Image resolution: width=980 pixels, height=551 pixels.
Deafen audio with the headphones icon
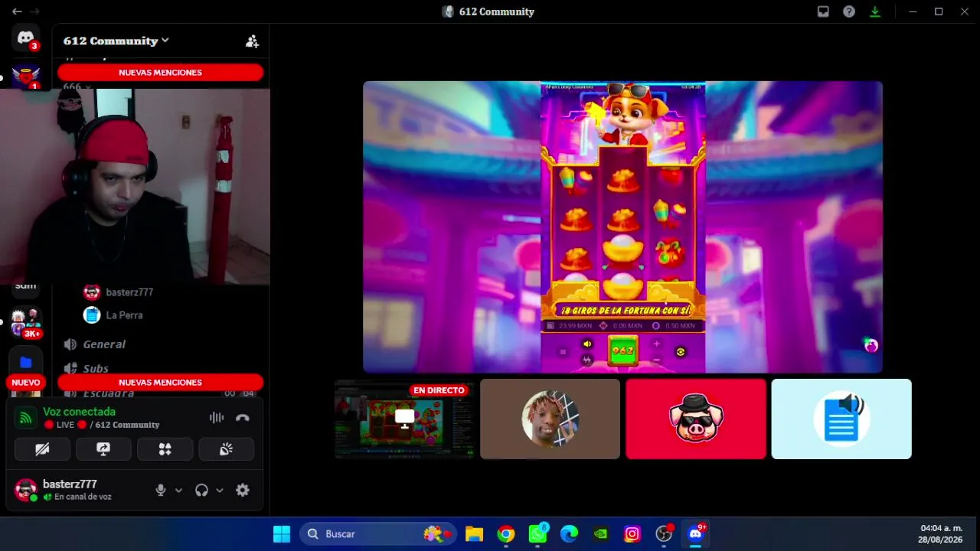coord(201,491)
